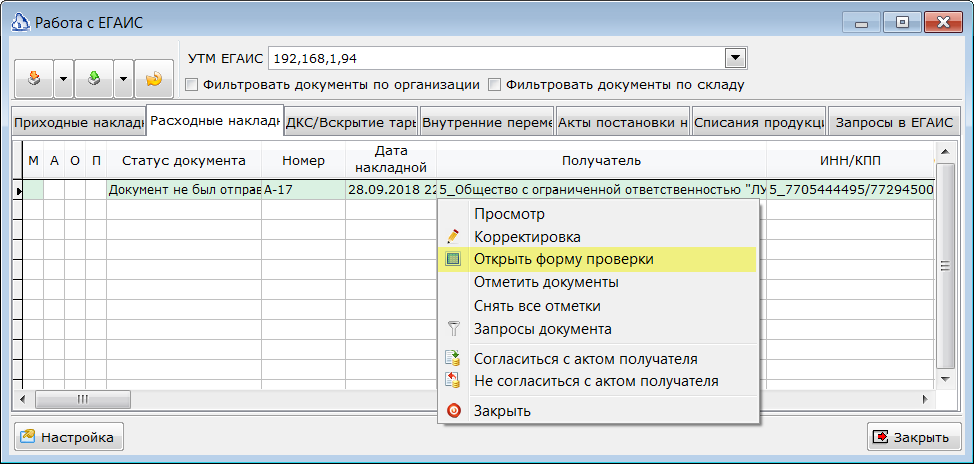This screenshot has height=464, width=974.
Task: Click the П column header
Action: click(x=96, y=161)
